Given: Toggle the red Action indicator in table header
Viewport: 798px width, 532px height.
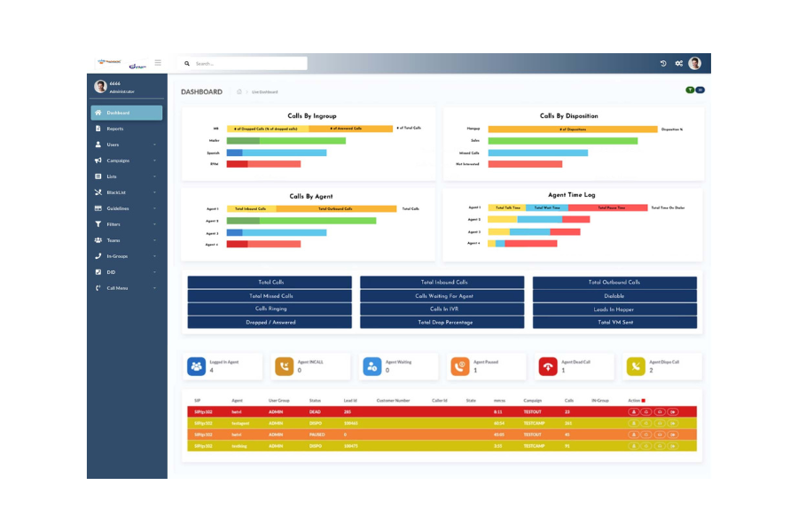Looking at the screenshot, I should tap(643, 401).
